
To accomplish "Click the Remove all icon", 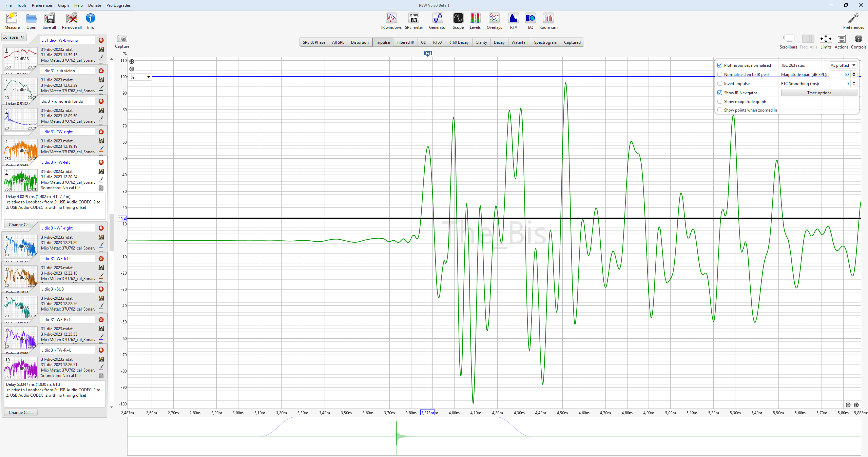I will point(72,21).
